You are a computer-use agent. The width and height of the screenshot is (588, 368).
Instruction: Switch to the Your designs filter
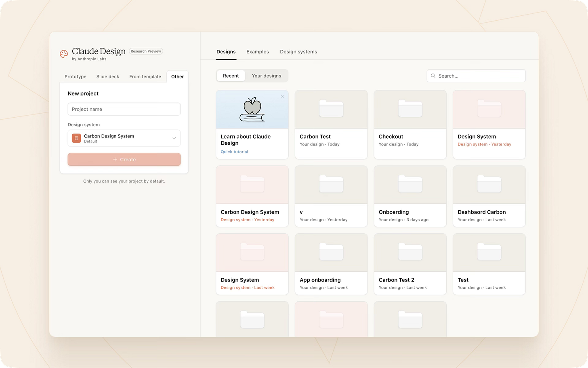point(267,76)
